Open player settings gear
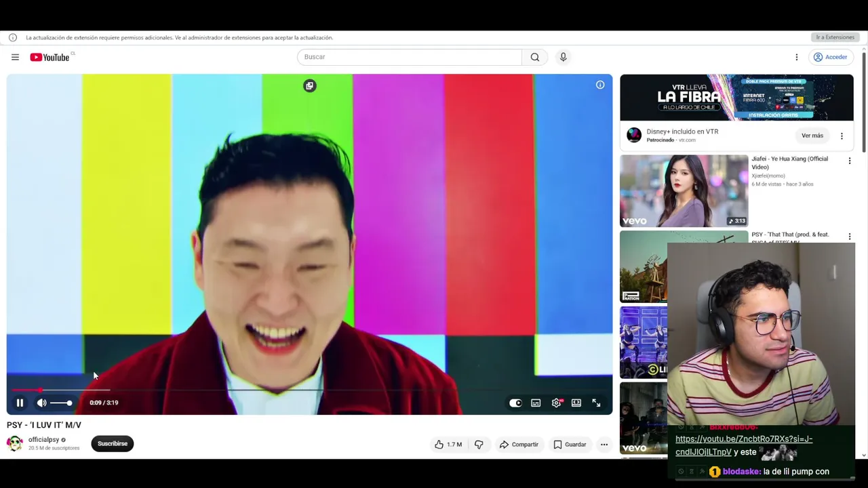 556,403
